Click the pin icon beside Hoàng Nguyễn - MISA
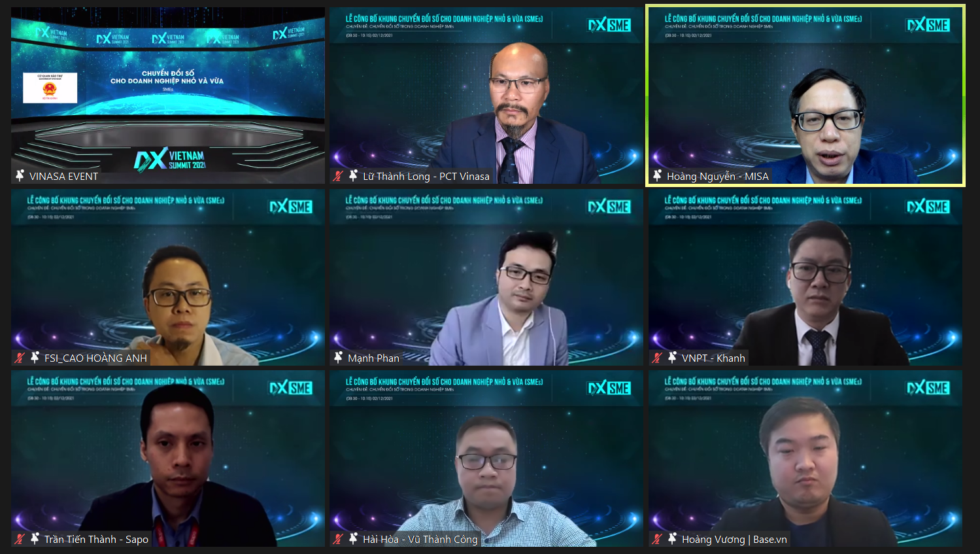The width and height of the screenshot is (980, 554). coord(657,175)
